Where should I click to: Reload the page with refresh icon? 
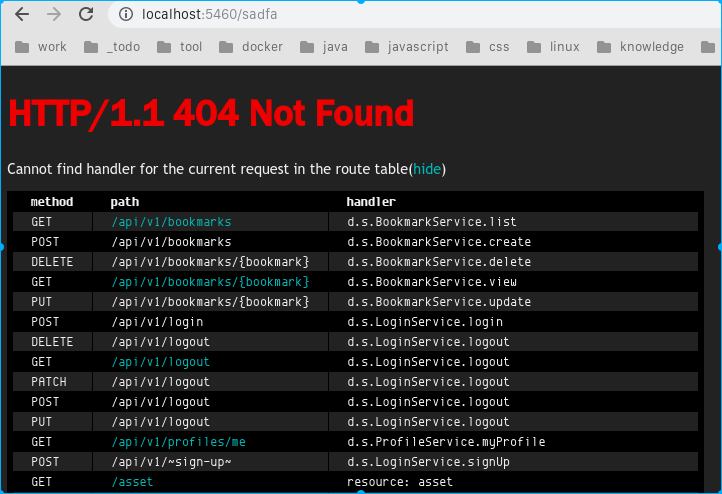(x=86, y=14)
